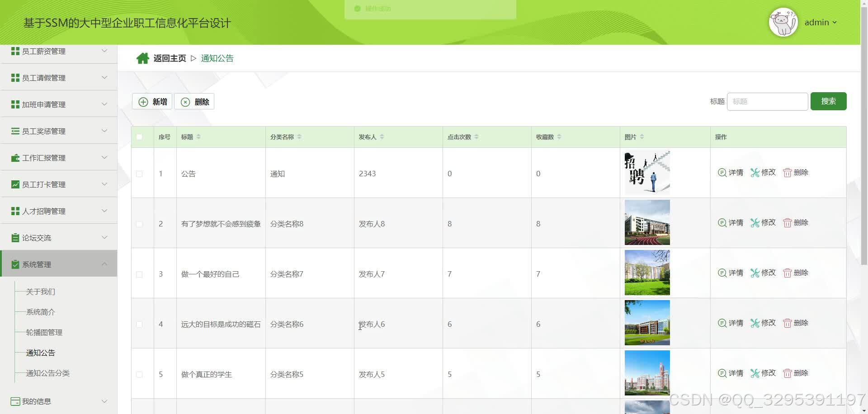Click the 标题 search input field

click(767, 102)
